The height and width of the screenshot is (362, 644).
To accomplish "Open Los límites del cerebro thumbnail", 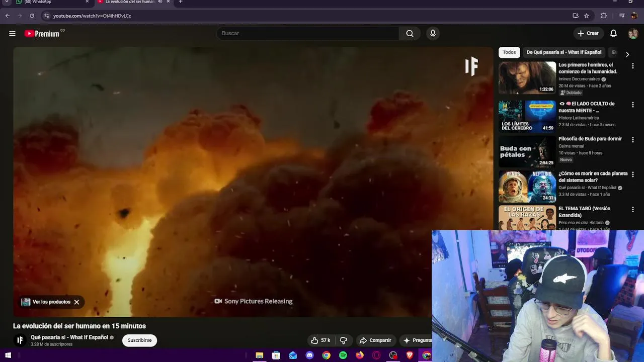I will point(527,116).
